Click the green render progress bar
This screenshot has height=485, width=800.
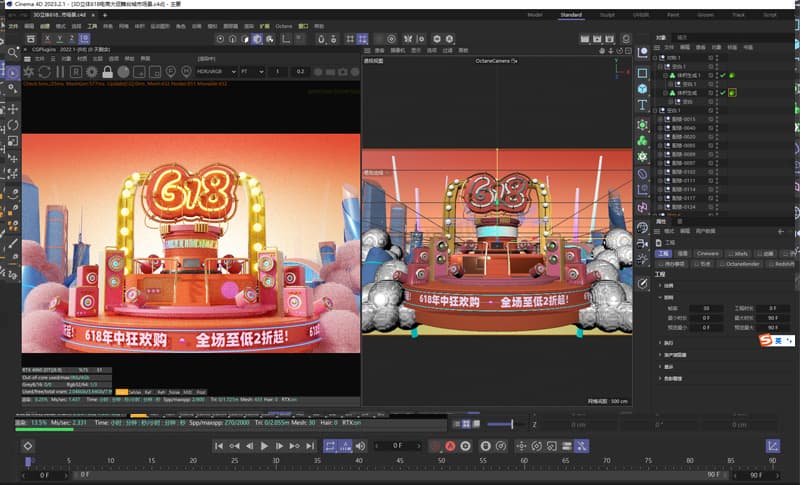44,429
